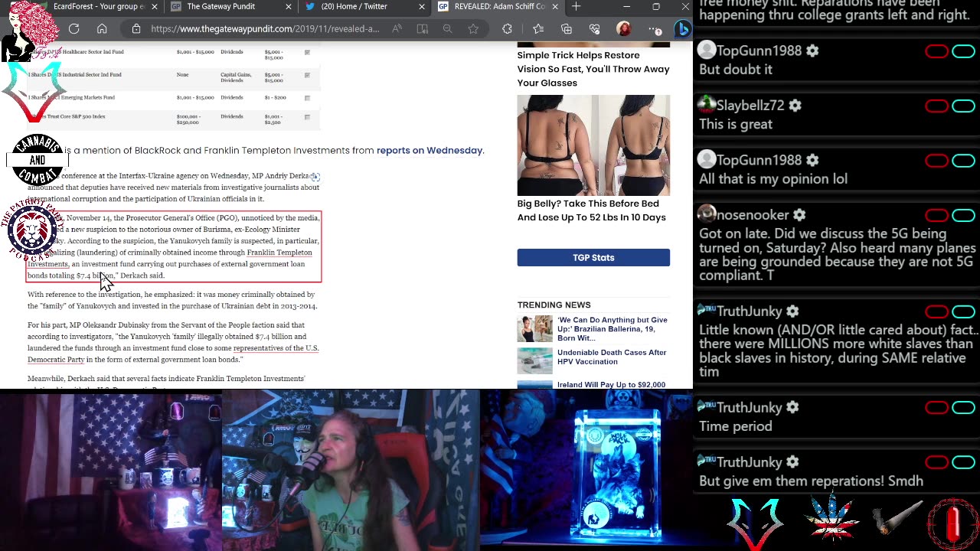The width and height of the screenshot is (980, 551).
Task: Open gear beside TopGunn1988 'All that is my opinion'
Action: 812,161
